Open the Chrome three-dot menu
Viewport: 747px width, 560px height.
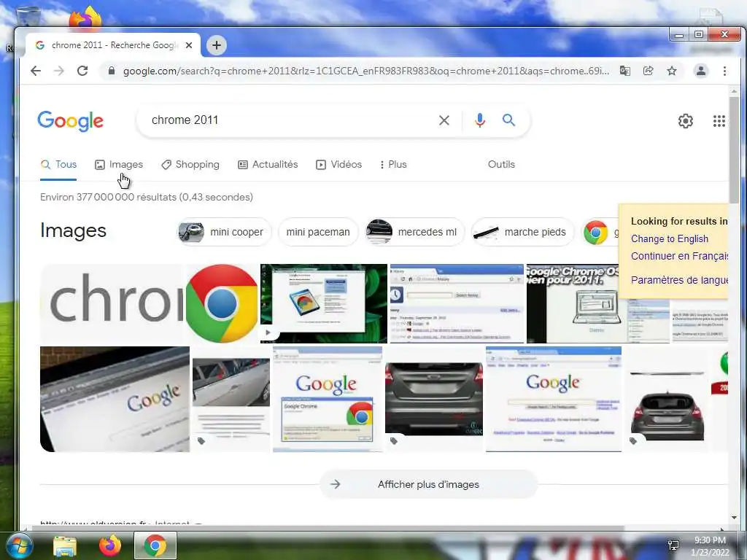[724, 71]
